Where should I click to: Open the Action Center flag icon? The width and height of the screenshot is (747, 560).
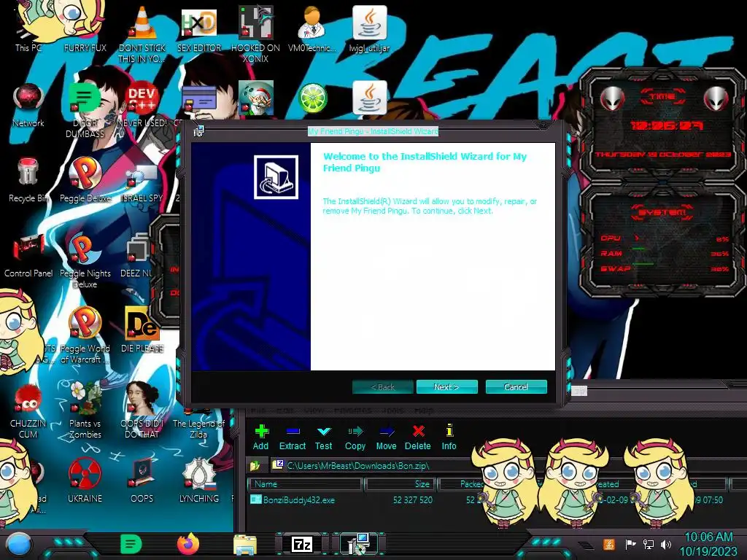click(630, 544)
